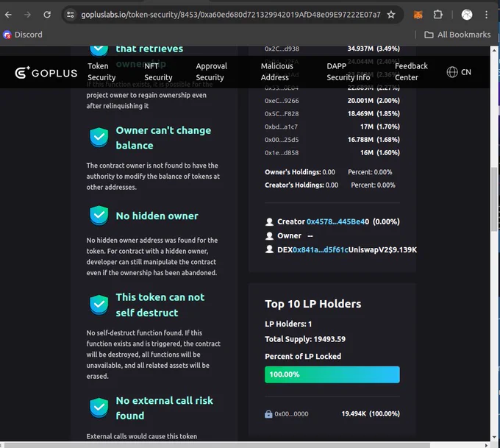500x448 pixels.
Task: Click the lock icon beside 0x00...0000
Action: click(x=268, y=414)
